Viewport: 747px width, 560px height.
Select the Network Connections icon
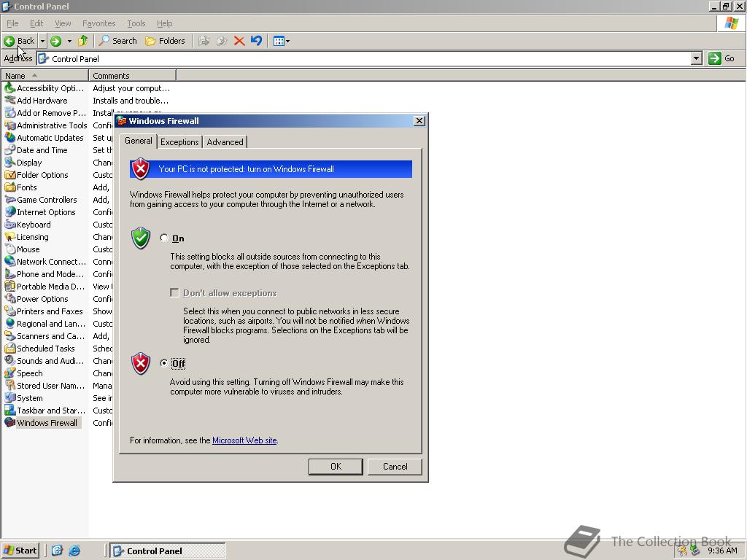click(9, 261)
